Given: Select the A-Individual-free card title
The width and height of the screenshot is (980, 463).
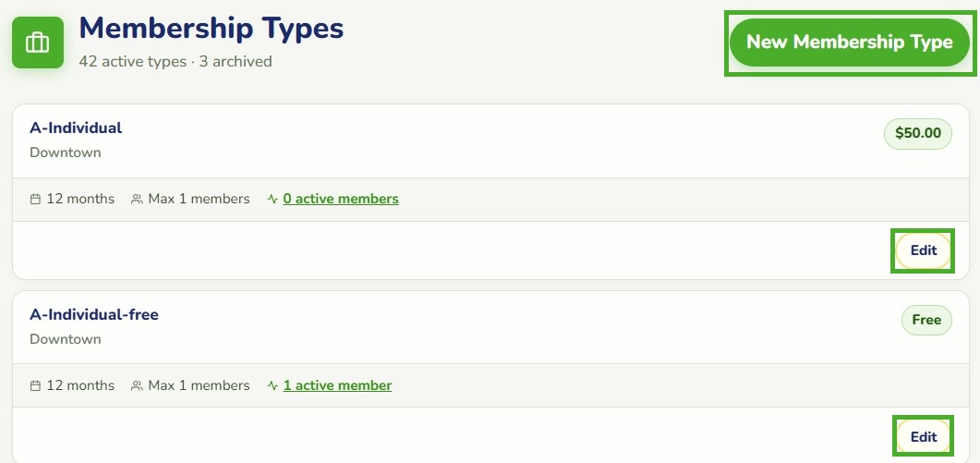Looking at the screenshot, I should coord(93,314).
